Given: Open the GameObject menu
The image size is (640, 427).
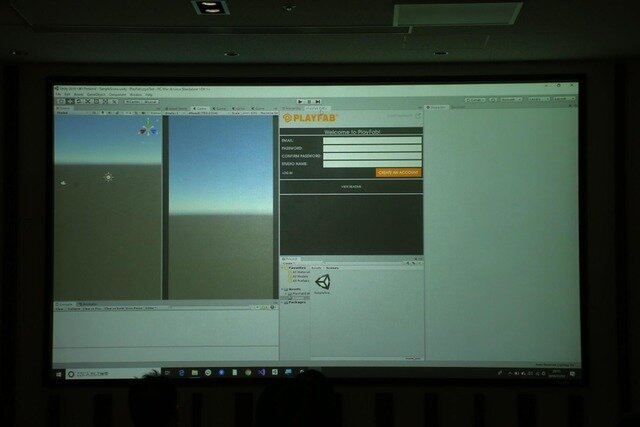Looking at the screenshot, I should point(96,94).
